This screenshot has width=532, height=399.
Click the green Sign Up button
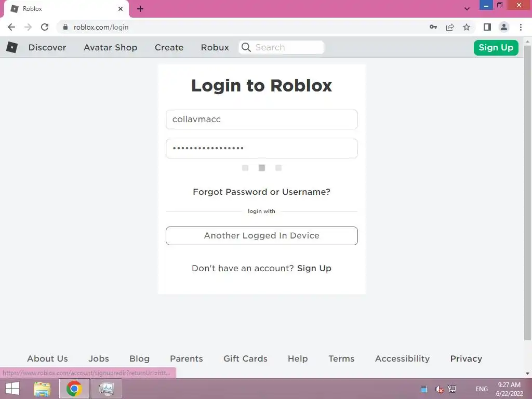point(496,47)
